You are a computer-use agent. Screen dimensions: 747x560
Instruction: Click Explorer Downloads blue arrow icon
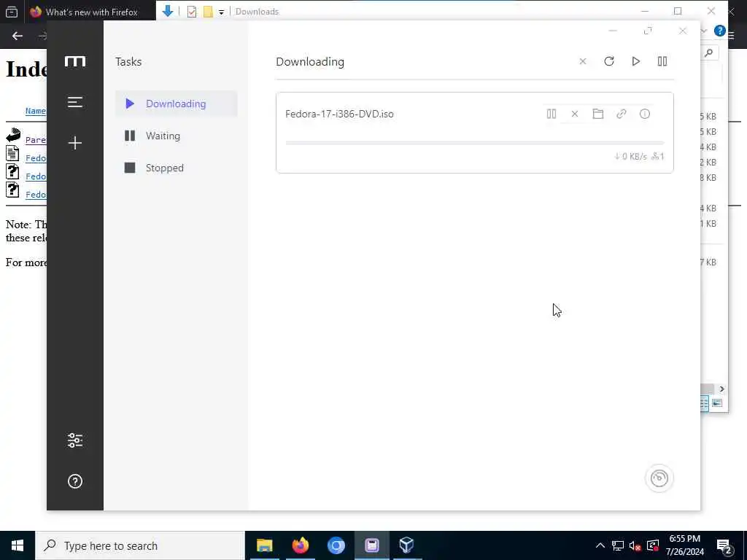(168, 11)
